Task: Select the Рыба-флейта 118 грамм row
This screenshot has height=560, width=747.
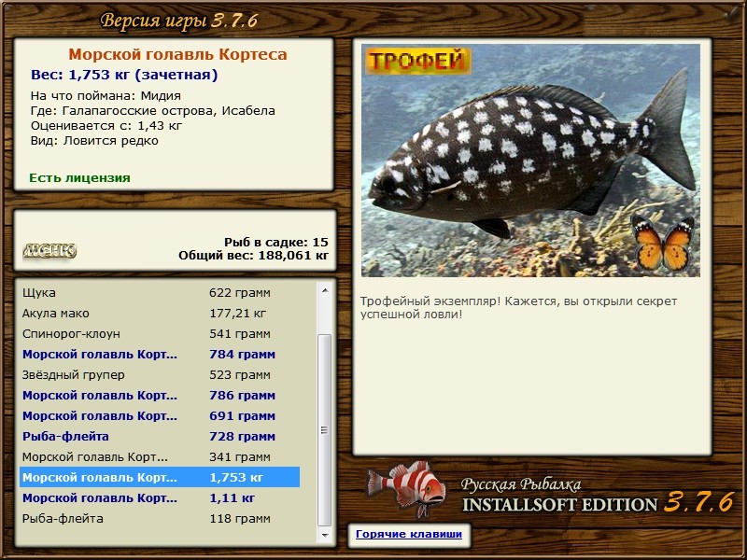Action: pos(160,518)
